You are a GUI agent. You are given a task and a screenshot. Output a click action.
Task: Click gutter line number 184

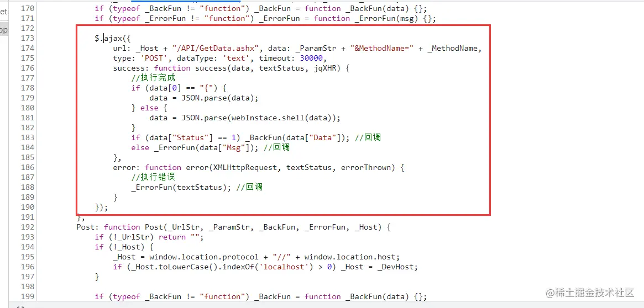pyautogui.click(x=28, y=147)
